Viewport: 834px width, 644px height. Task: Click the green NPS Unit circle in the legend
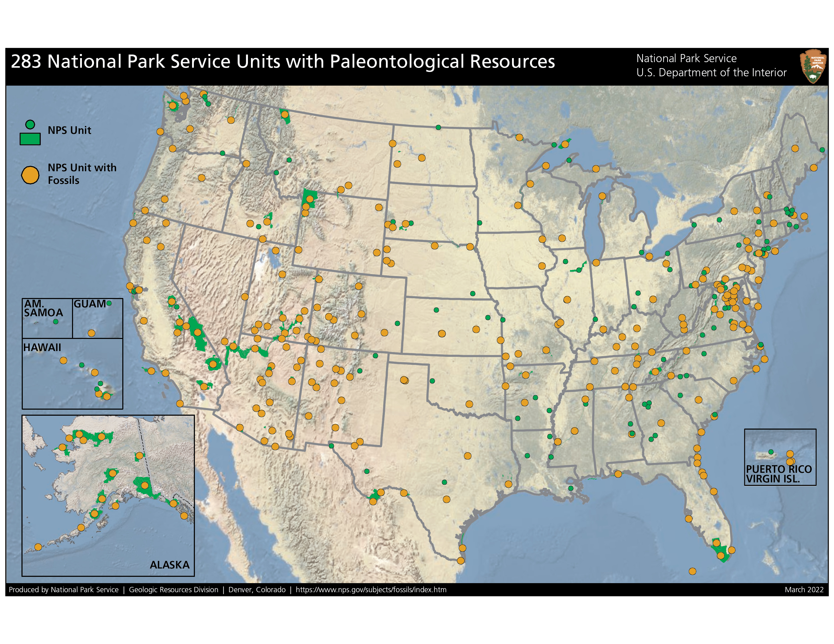(x=30, y=124)
